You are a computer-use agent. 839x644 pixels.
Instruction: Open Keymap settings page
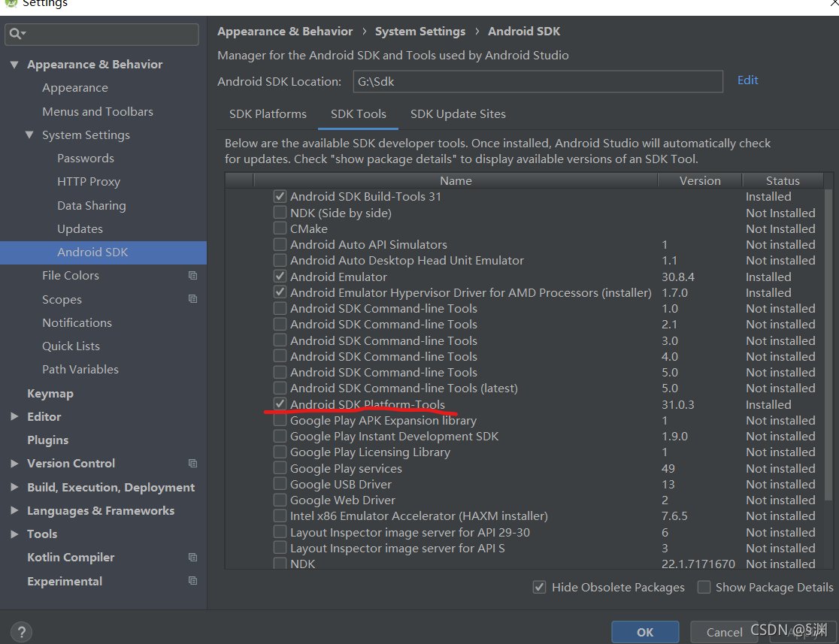(x=50, y=393)
